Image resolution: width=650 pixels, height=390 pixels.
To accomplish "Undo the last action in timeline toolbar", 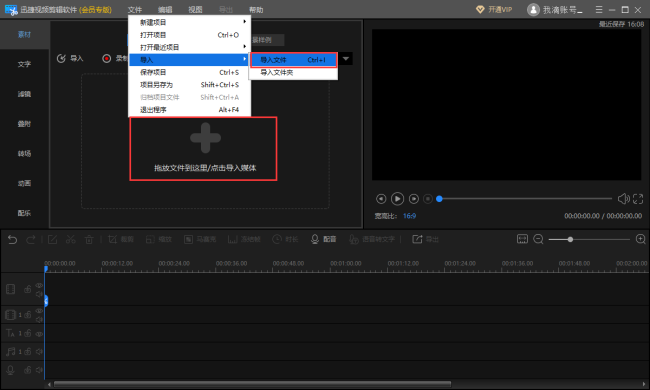I will pyautogui.click(x=12, y=240).
